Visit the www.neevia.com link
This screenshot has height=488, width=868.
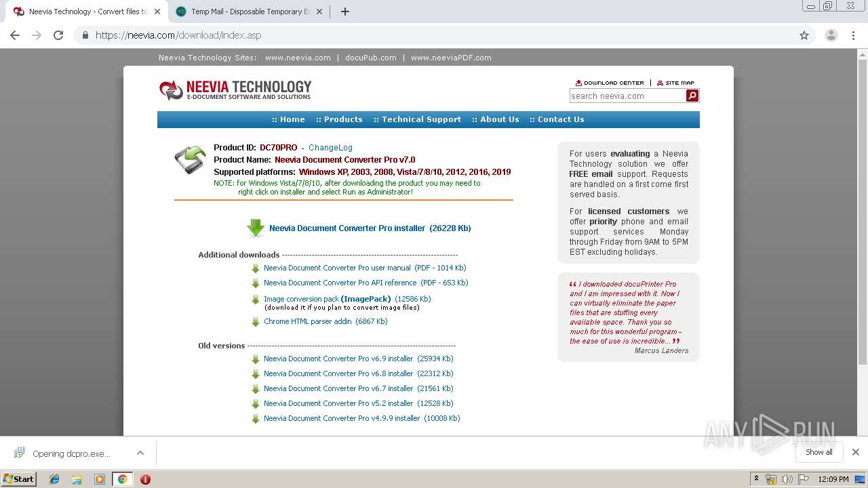point(298,58)
